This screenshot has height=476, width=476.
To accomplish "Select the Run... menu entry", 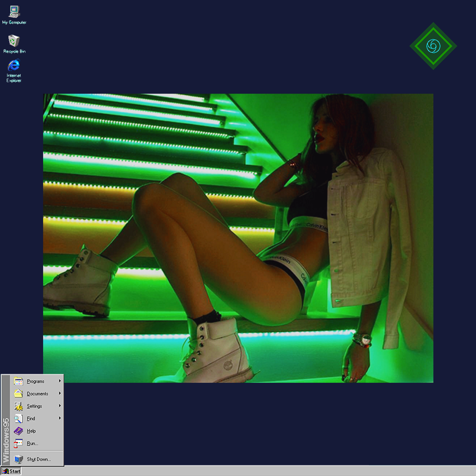I will click(32, 443).
